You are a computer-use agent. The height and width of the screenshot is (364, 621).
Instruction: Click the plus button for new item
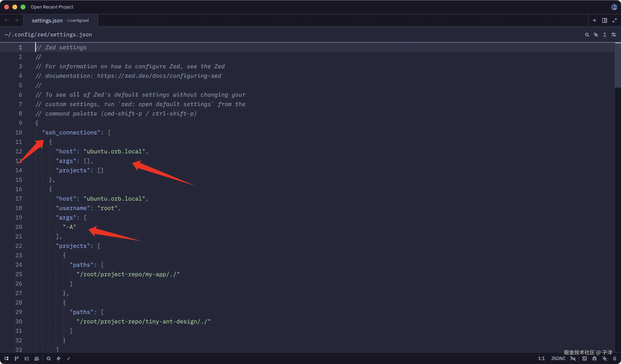[x=594, y=21]
